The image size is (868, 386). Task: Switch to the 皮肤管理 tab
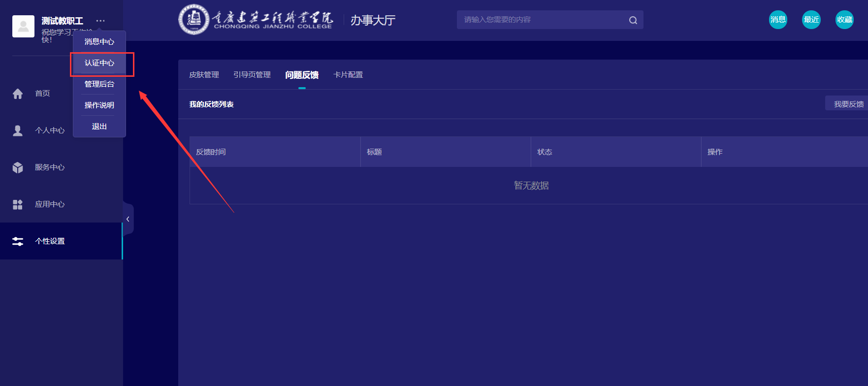(x=204, y=75)
